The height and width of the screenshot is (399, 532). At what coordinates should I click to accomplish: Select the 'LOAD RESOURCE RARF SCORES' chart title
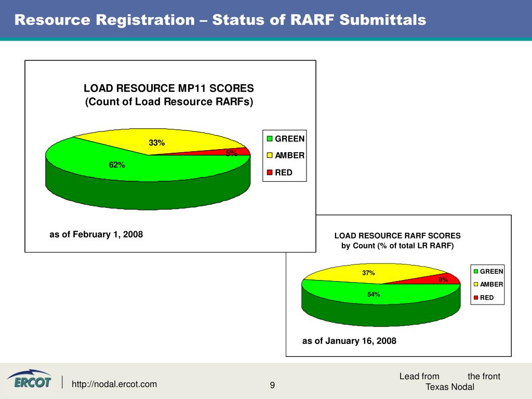coord(397,236)
